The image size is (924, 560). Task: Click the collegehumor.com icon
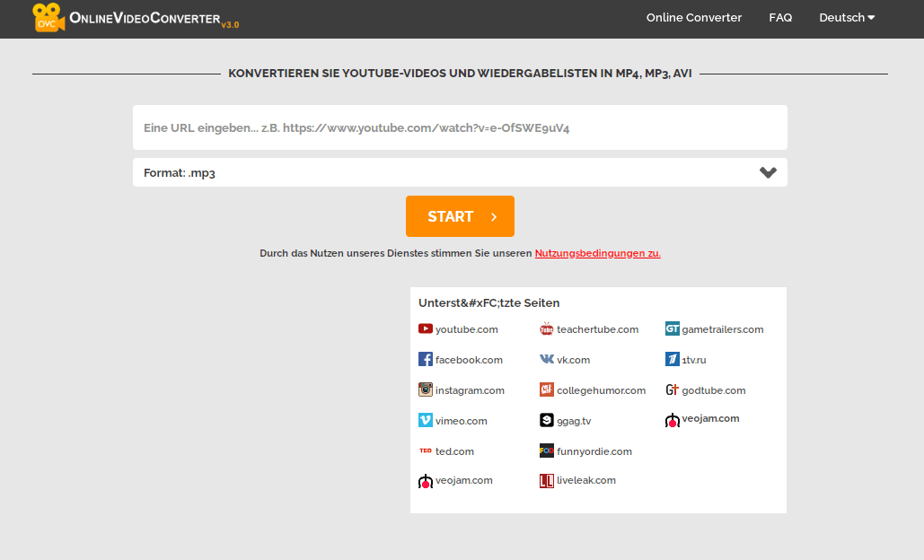(x=546, y=389)
